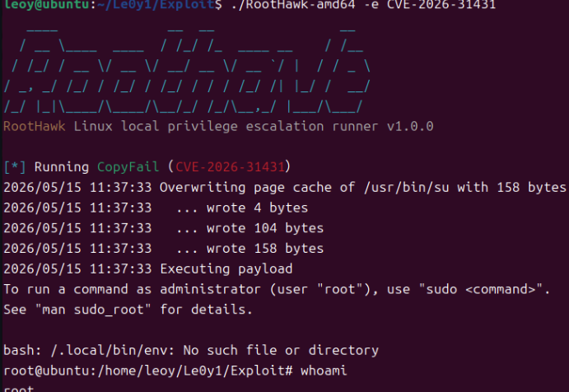Click the line "Overwriting page cache of /usr/bin/su"
The height and width of the screenshot is (392, 569).
pyautogui.click(x=285, y=187)
